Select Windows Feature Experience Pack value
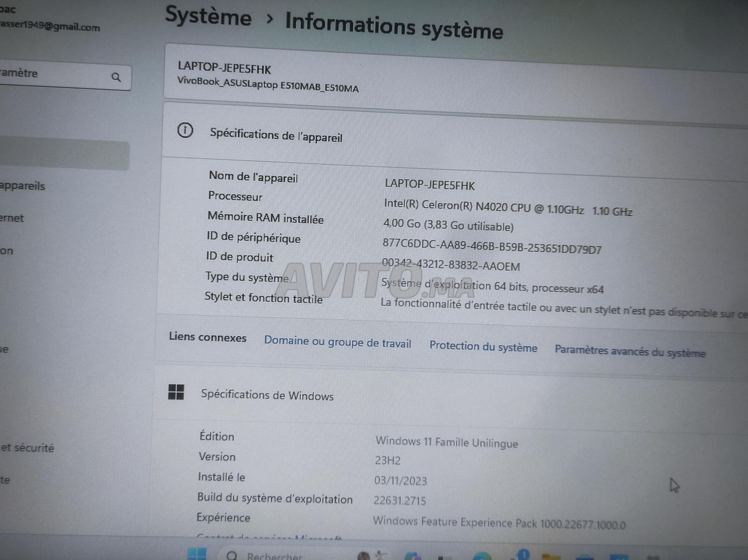 coord(499,523)
